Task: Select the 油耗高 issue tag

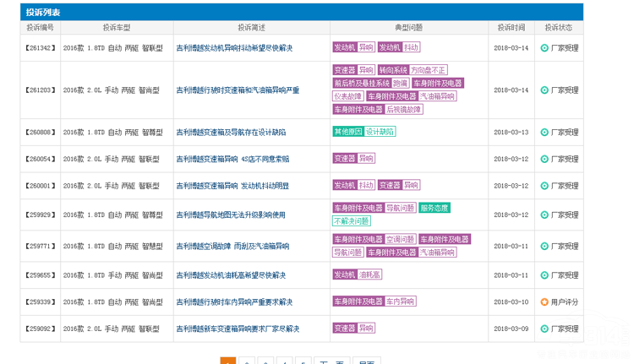Action: pos(370,274)
